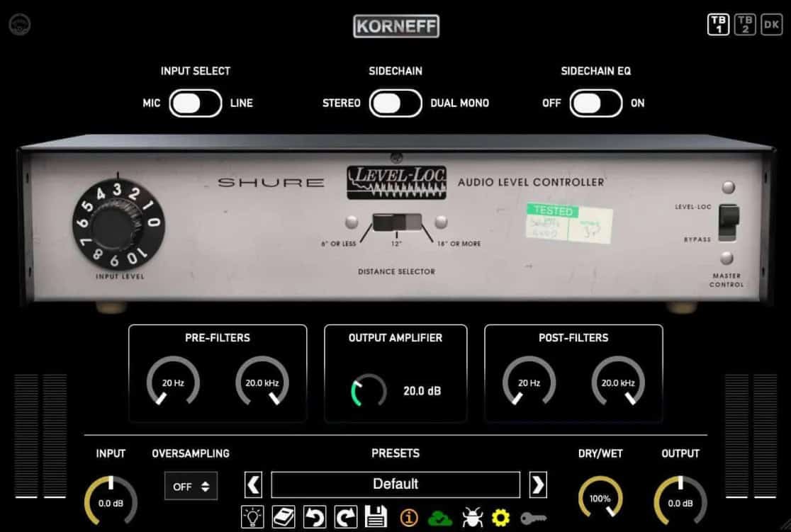Viewport: 791px width, 532px height.
Task: Switch the Sidechain EQ on
Action: [596, 103]
